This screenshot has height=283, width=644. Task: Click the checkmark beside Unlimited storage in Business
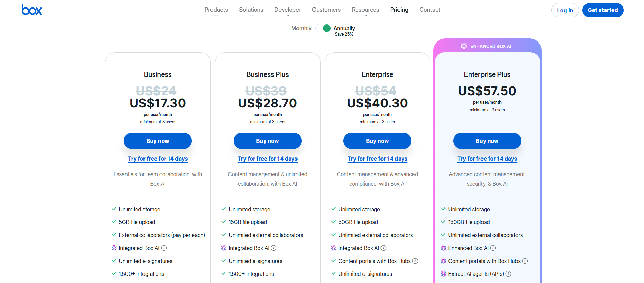pos(114,209)
